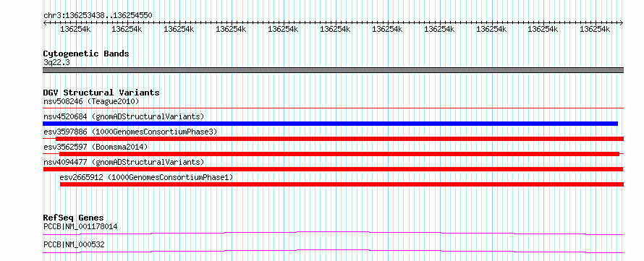Click the DGV Structural Variants track title
644x261 pixels.
tap(101, 93)
